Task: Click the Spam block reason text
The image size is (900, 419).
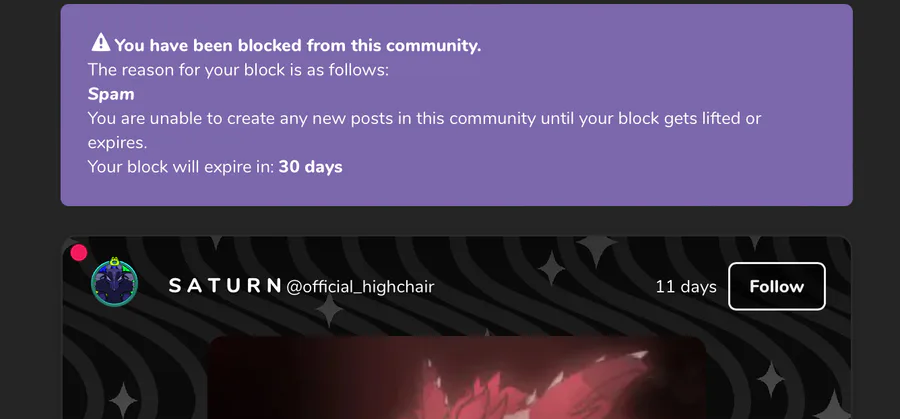Action: pyautogui.click(x=111, y=94)
